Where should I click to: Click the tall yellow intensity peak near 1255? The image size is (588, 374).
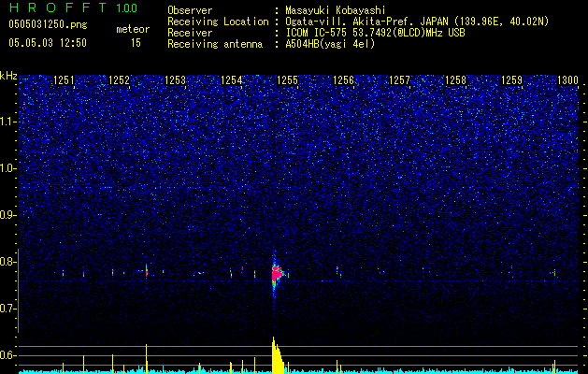point(277,355)
